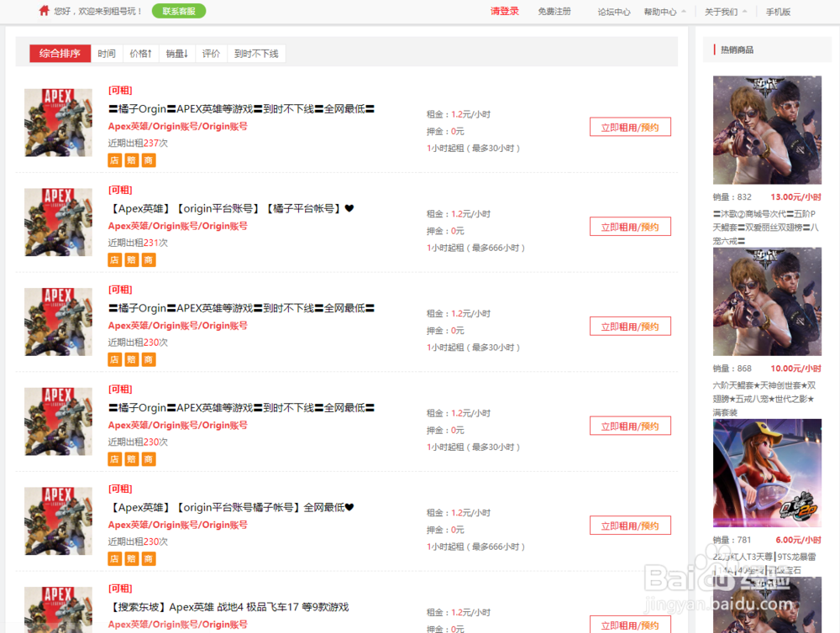840x633 pixels.
Task: Click 店 badge under listing rented 231 times
Action: (x=114, y=259)
